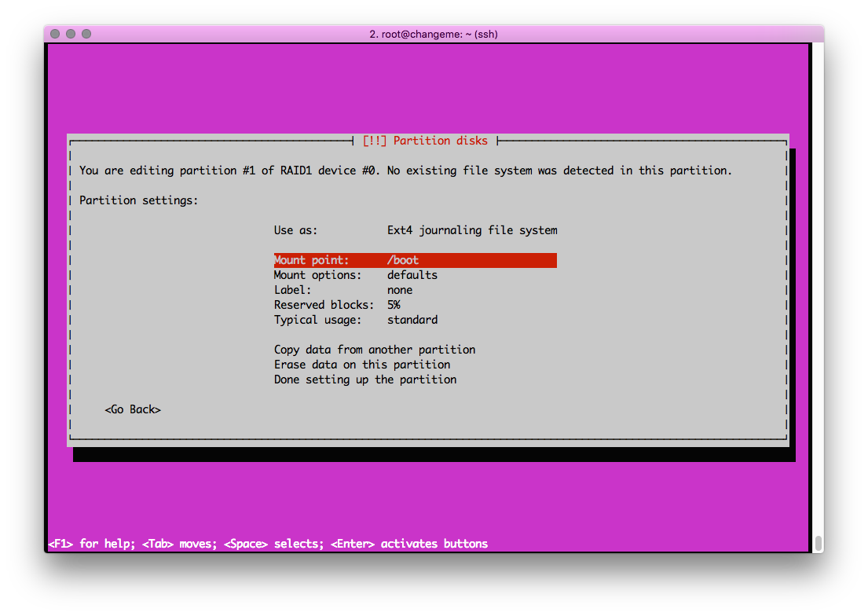This screenshot has width=868, height=616.
Task: Click the F1 help hint line at bottom
Action: pos(268,544)
